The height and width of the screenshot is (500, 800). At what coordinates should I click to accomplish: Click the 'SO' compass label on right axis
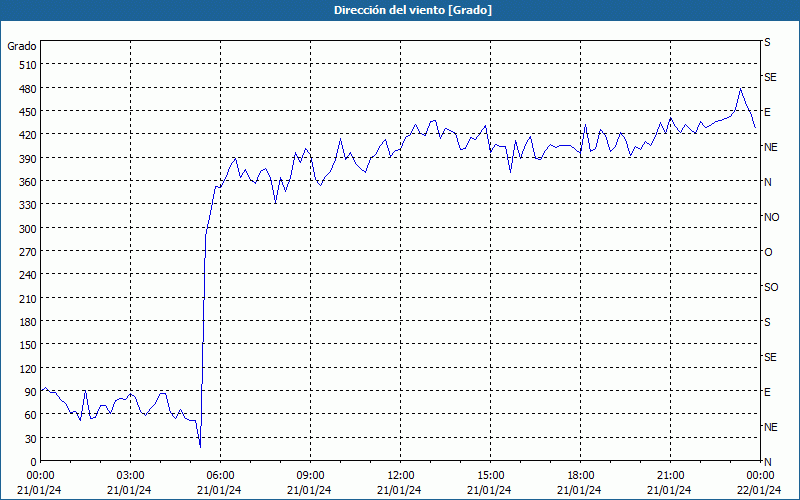[771, 288]
